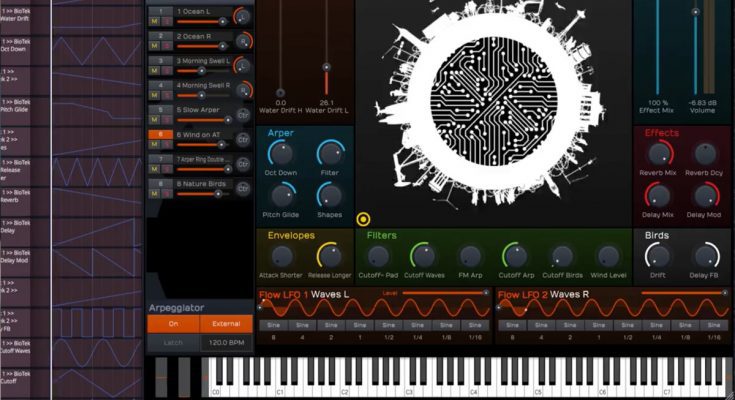The image size is (735, 400).
Task: Click the 120.0 BPM tempo field
Action: [226, 343]
